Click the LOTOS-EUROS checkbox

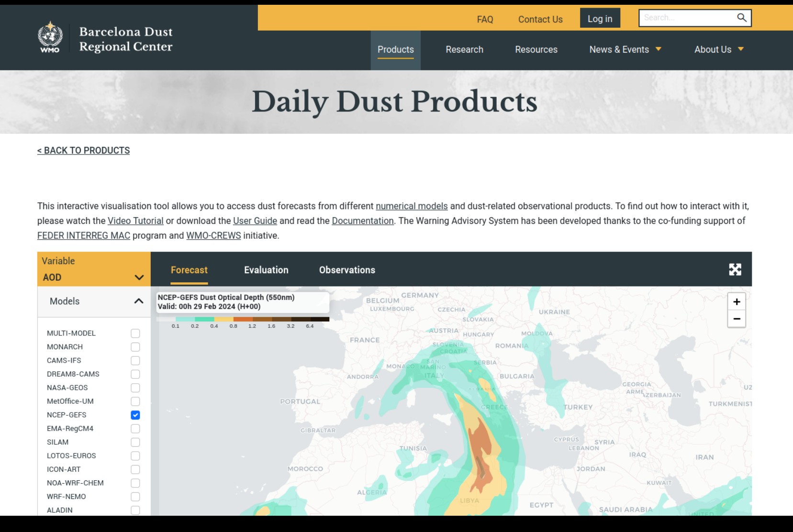click(135, 456)
